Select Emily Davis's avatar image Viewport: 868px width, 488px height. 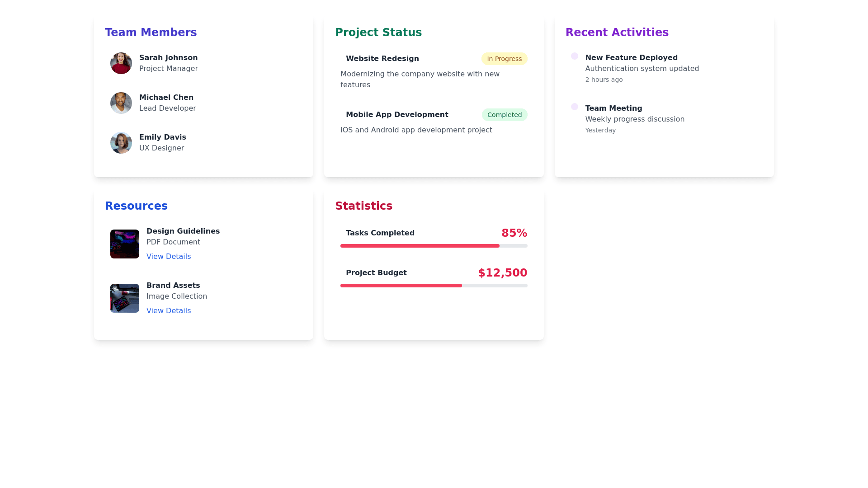click(121, 143)
